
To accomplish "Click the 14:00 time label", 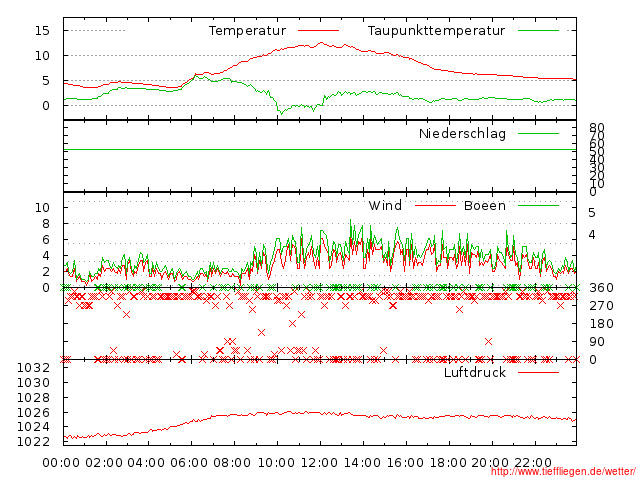I will pos(362,463).
